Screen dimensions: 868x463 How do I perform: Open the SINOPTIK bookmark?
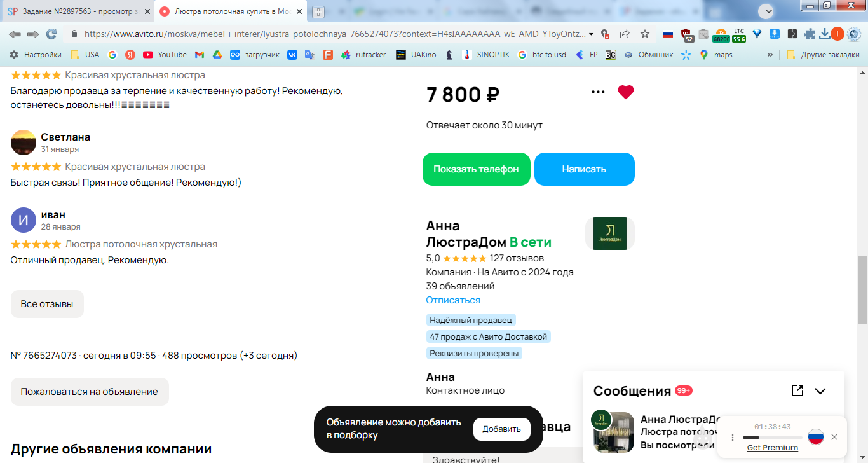click(x=486, y=55)
